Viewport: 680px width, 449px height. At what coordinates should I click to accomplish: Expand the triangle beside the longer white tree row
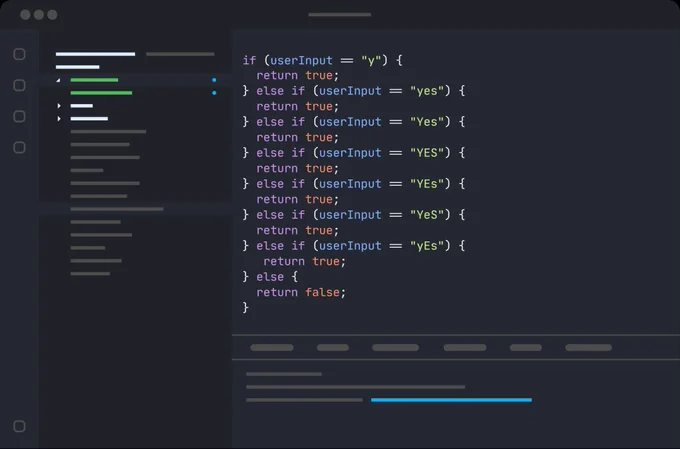click(x=59, y=118)
